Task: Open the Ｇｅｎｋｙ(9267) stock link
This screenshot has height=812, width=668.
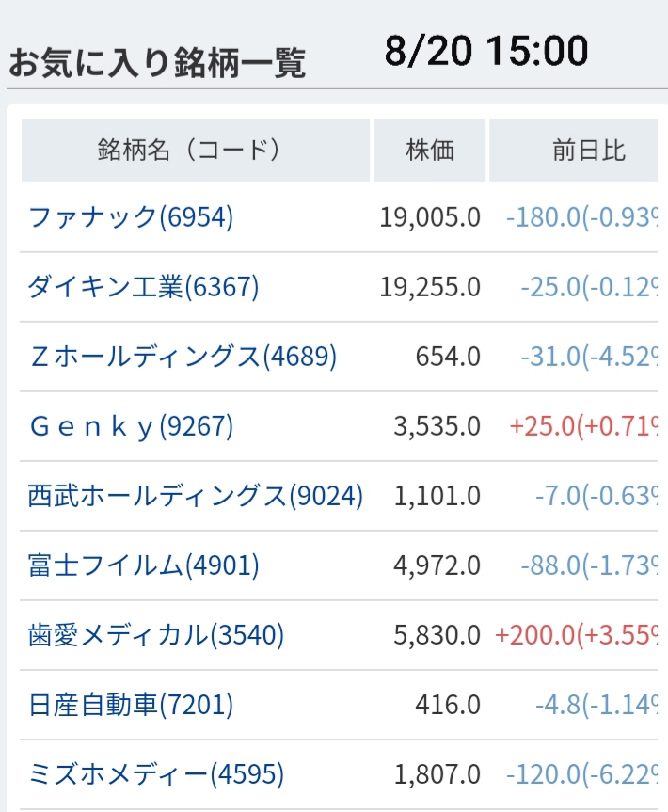Action: point(131,426)
